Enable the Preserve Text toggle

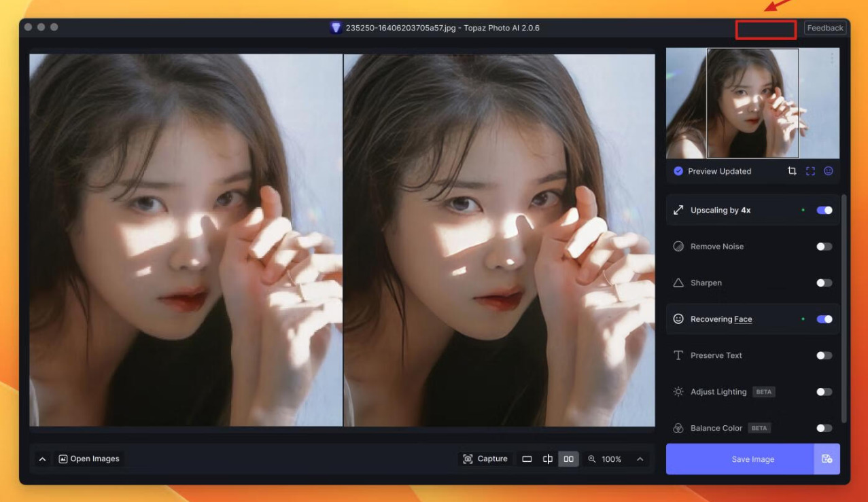tap(824, 355)
